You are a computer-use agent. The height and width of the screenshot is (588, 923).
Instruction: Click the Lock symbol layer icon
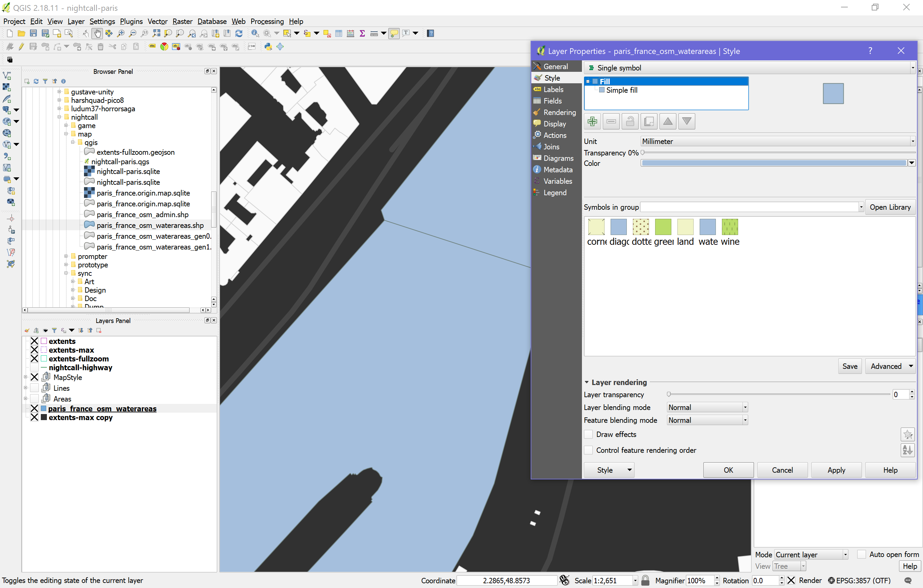(x=630, y=121)
